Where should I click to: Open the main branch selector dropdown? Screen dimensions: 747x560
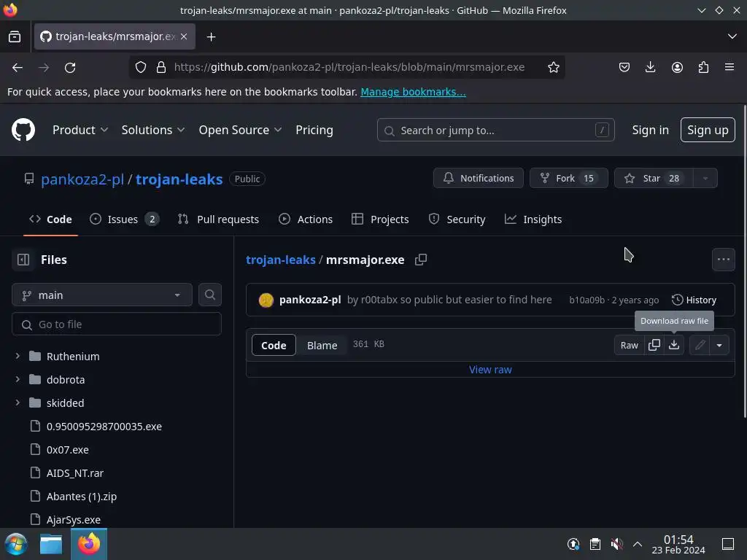(x=102, y=295)
